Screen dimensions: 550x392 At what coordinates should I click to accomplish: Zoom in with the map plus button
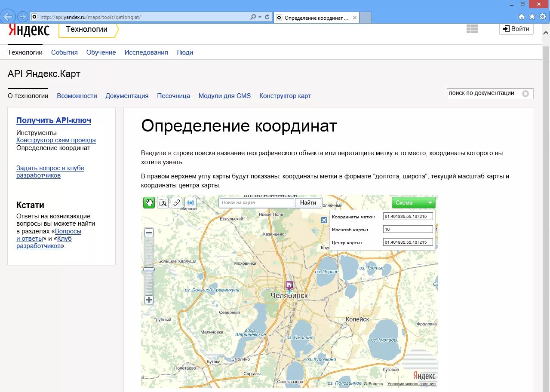coord(149,300)
